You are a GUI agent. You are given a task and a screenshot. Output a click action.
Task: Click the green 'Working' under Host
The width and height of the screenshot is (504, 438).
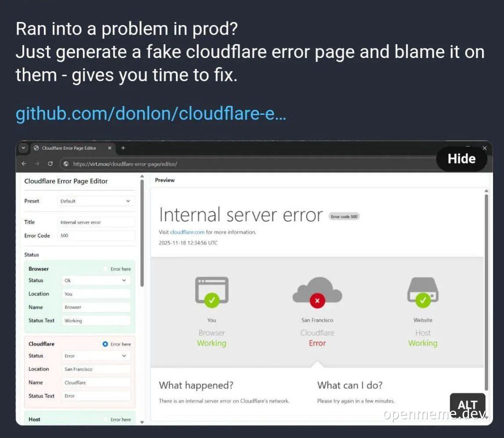pos(423,343)
